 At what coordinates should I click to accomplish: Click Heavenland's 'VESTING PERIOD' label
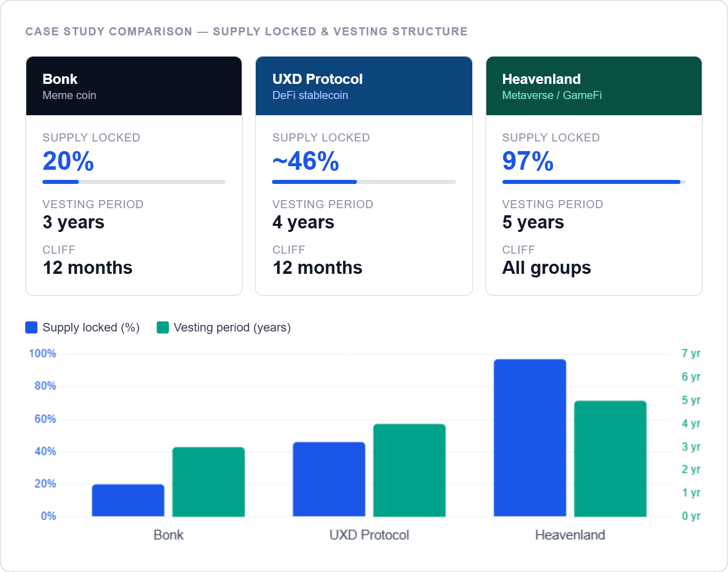tap(553, 204)
